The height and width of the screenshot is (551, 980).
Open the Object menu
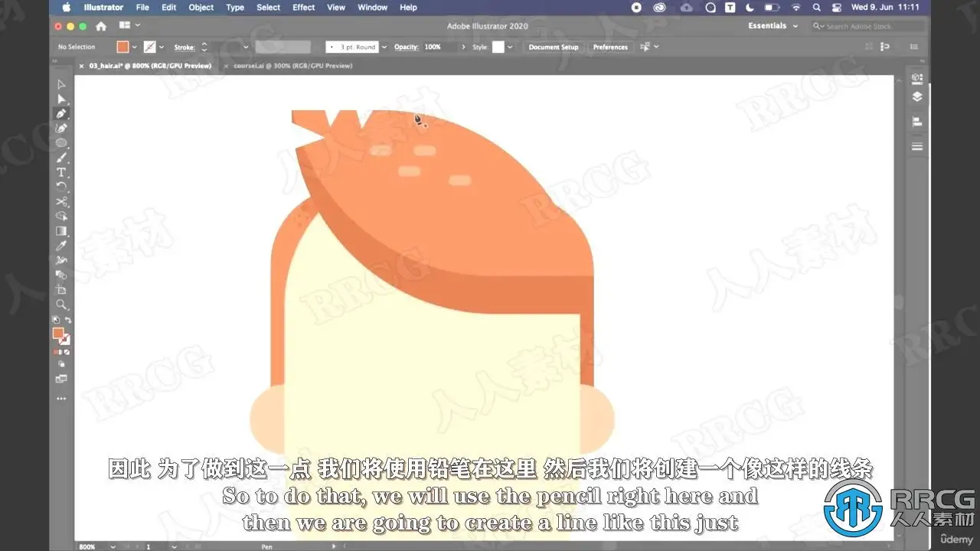point(201,8)
